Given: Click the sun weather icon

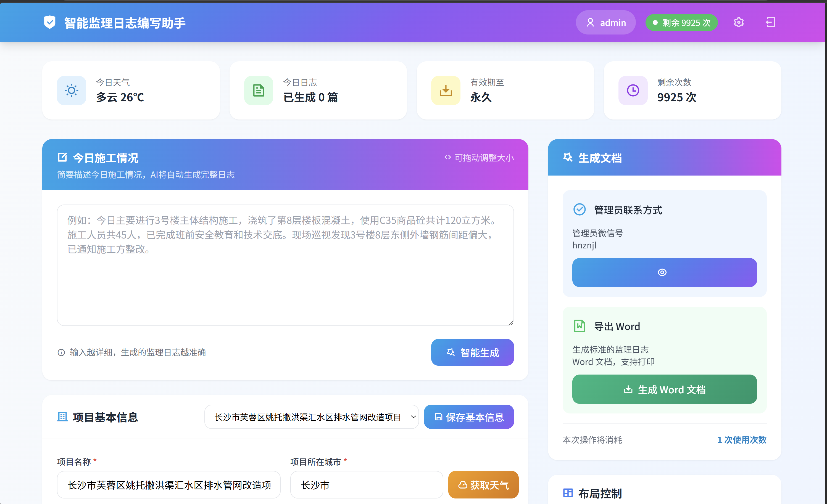Looking at the screenshot, I should pyautogui.click(x=72, y=91).
